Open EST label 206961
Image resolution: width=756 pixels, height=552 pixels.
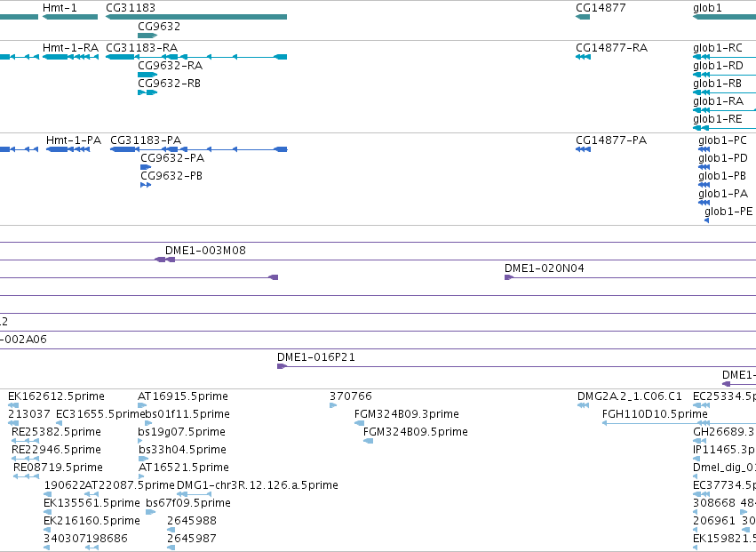714,521
